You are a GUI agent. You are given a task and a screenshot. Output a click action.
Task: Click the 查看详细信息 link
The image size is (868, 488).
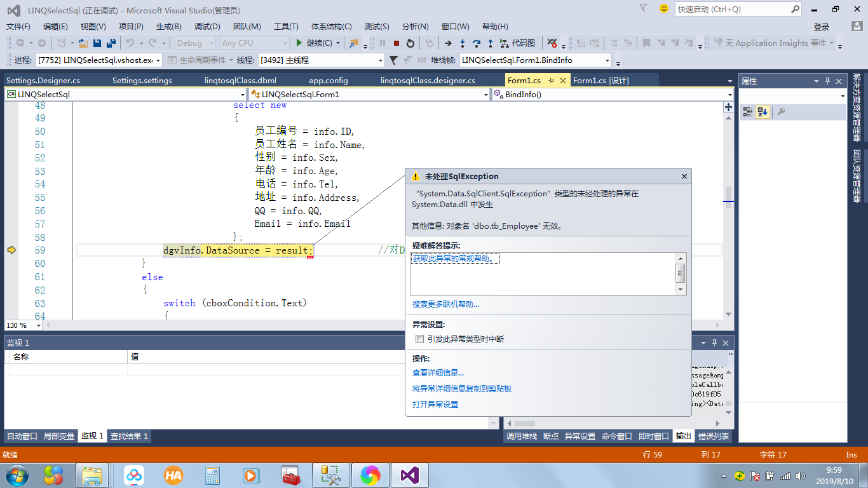point(438,373)
